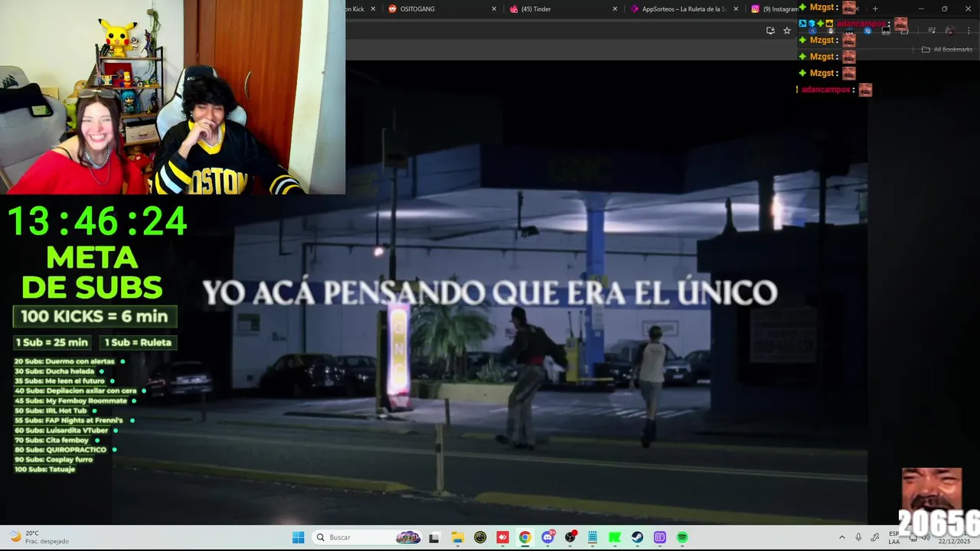
Task: Open OBS Studio from the taskbar
Action: coord(570,537)
